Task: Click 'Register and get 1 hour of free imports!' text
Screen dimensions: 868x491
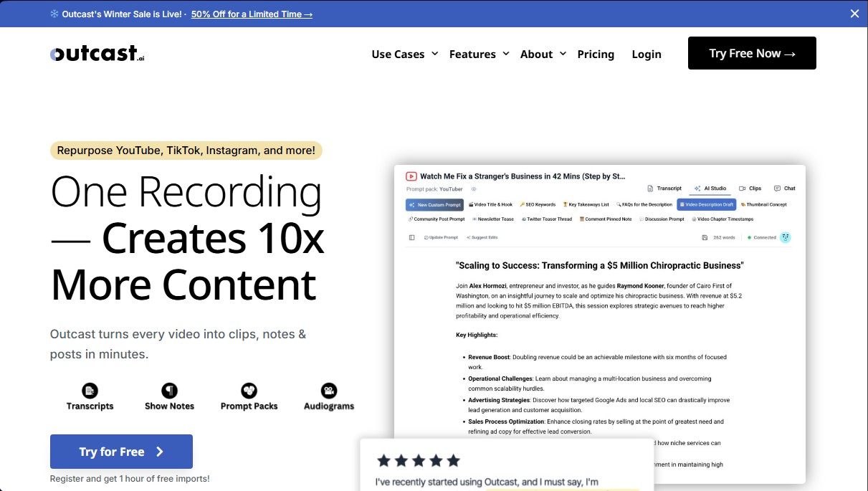Action: click(x=130, y=479)
